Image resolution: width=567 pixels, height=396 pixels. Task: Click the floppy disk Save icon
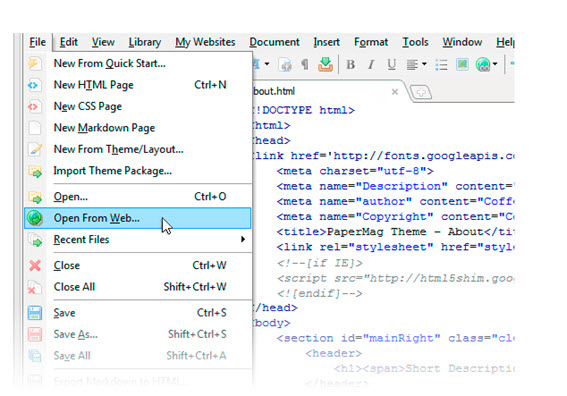35,313
